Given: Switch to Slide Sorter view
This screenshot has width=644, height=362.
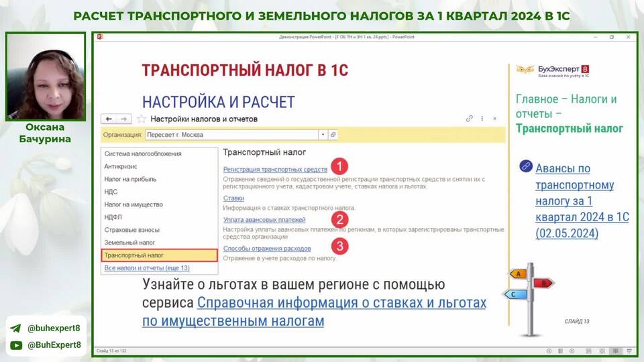Looking at the screenshot, I should click(x=602, y=351).
